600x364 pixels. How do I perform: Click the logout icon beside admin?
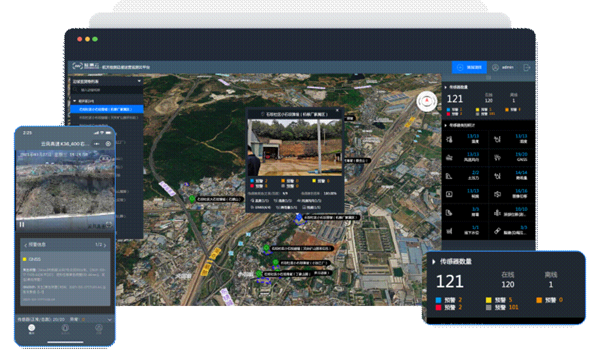pos(527,68)
